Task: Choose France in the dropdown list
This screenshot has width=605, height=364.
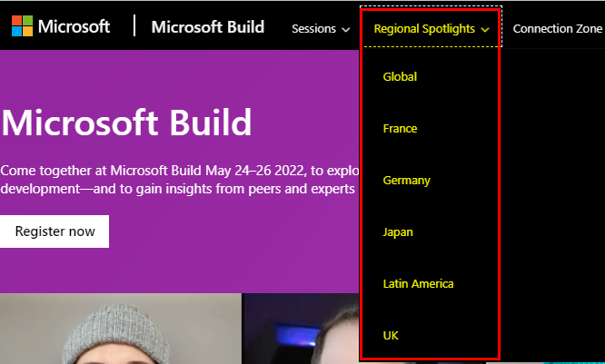Action: click(400, 129)
